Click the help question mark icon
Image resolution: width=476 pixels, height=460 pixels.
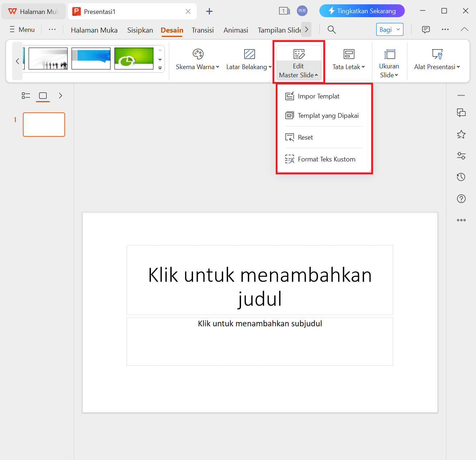pos(461,198)
